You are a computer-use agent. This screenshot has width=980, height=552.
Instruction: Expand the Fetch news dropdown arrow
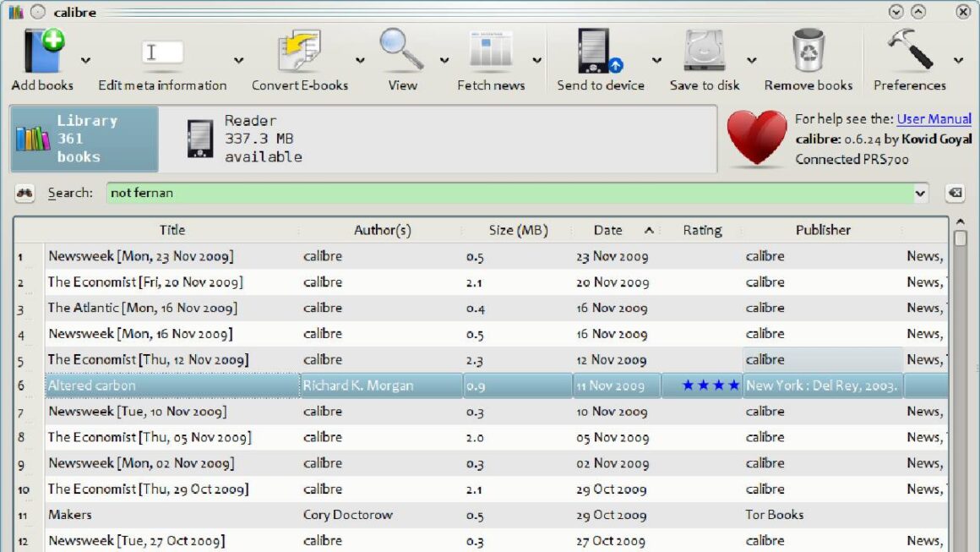tap(536, 61)
